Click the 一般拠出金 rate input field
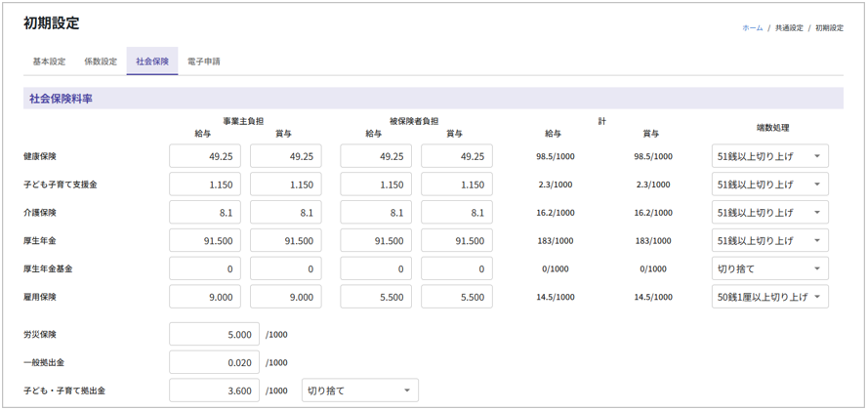 (x=214, y=362)
